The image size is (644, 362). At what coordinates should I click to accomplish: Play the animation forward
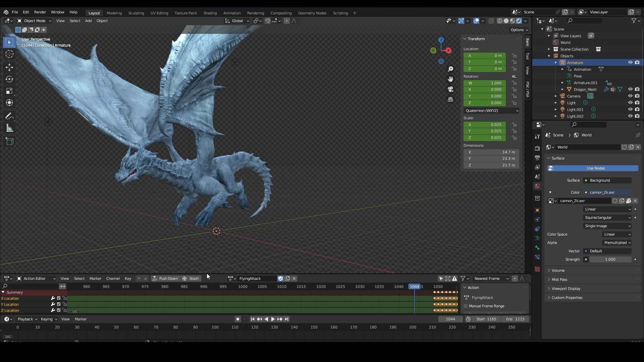273,319
